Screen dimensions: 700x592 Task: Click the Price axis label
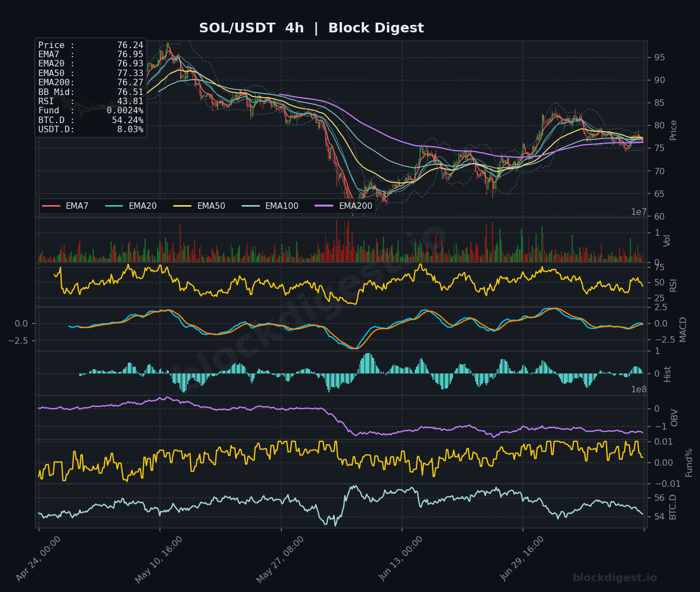[674, 130]
